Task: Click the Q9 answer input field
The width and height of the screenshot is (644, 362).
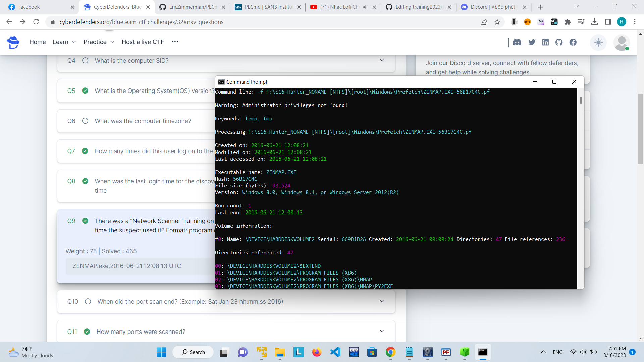Action: 139,266
